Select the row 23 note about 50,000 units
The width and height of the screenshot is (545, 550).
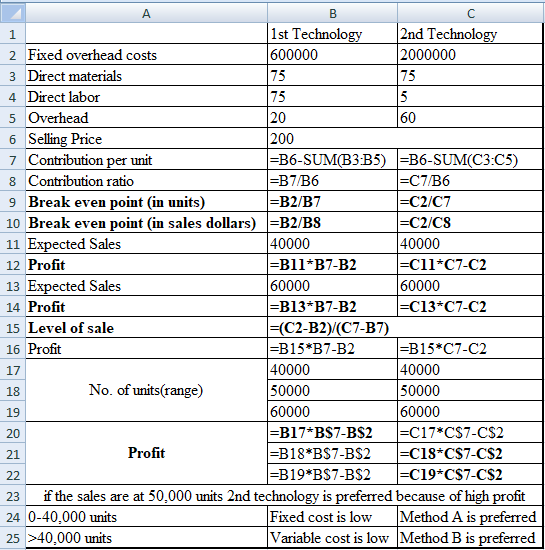point(284,496)
